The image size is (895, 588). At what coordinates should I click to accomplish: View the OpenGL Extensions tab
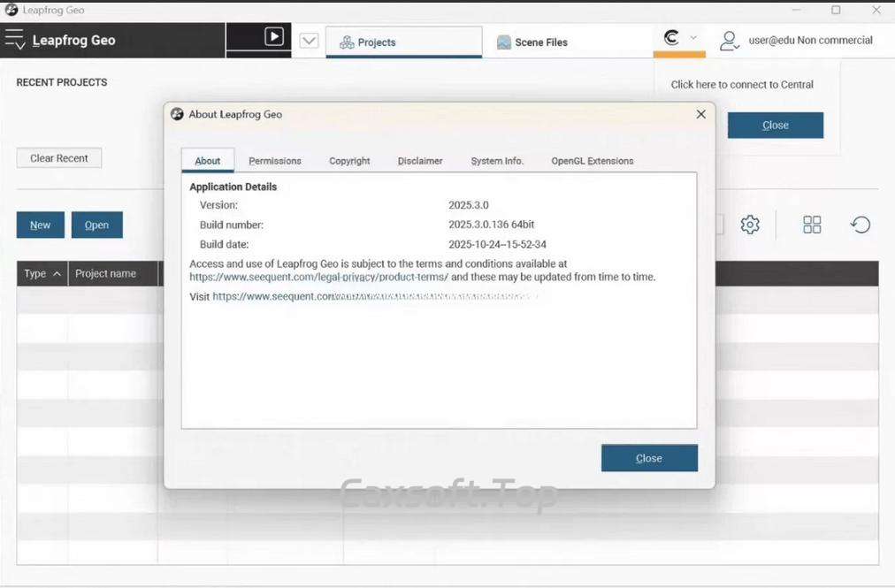[x=592, y=161]
